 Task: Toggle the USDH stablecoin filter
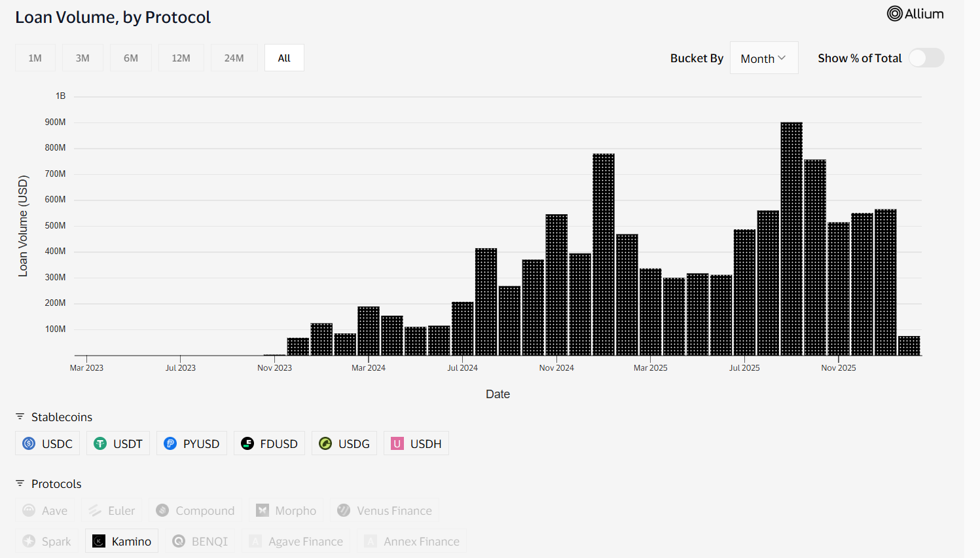pyautogui.click(x=416, y=443)
